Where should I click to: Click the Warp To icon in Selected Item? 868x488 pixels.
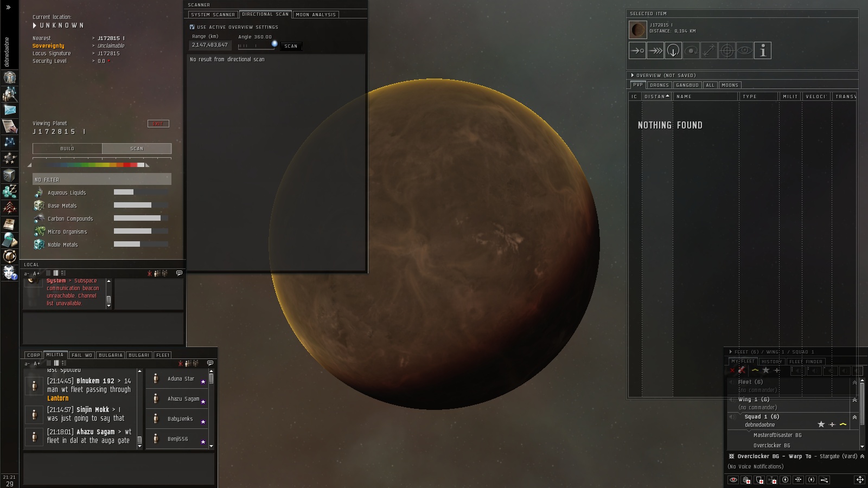(655, 50)
